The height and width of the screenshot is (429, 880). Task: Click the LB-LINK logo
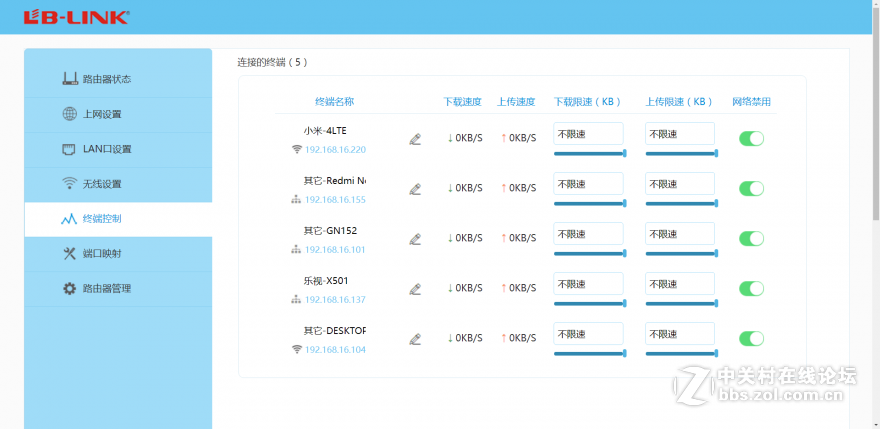point(76,17)
